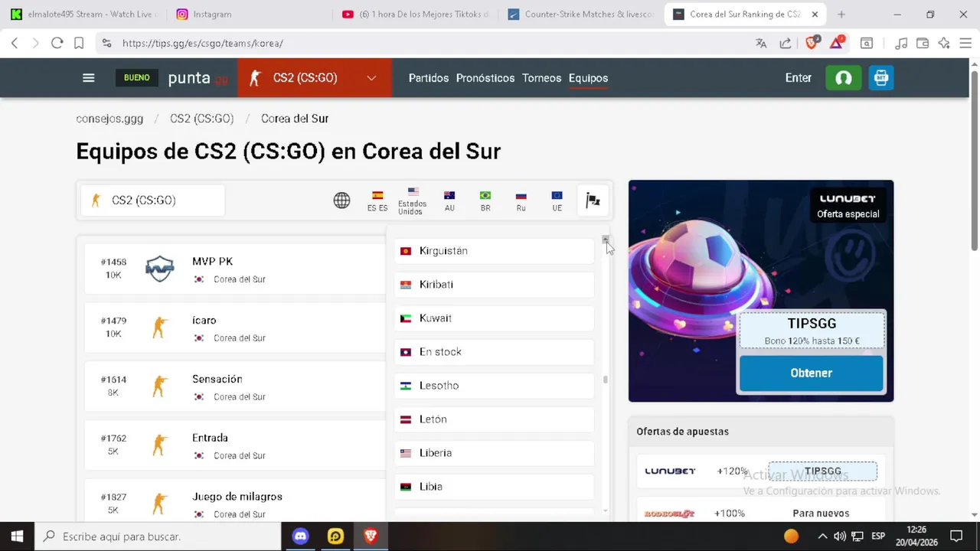This screenshot has width=980, height=551.
Task: Click the punta.gg site logo
Action: 198,78
